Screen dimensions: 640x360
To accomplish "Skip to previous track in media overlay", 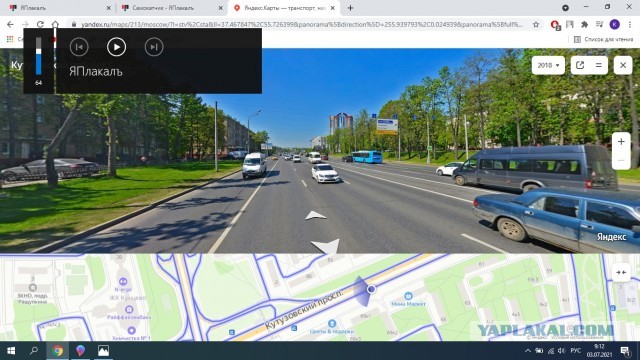I will (x=79, y=47).
